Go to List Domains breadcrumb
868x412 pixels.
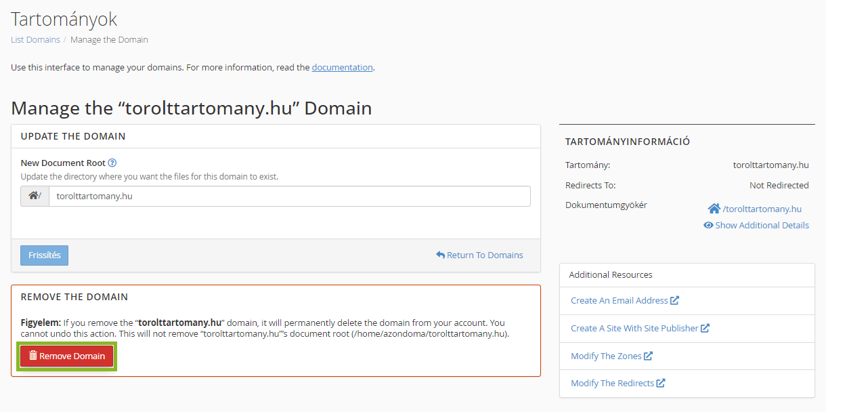[x=35, y=39]
